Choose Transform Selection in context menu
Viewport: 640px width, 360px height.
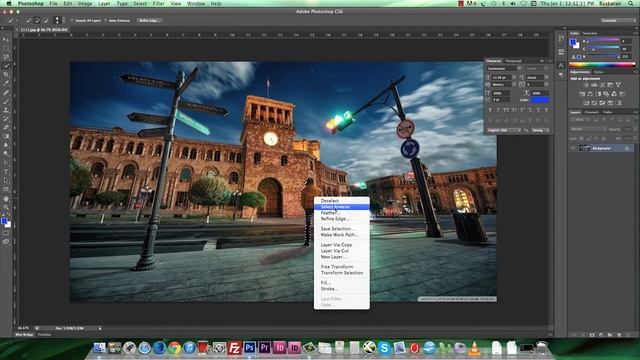click(342, 273)
